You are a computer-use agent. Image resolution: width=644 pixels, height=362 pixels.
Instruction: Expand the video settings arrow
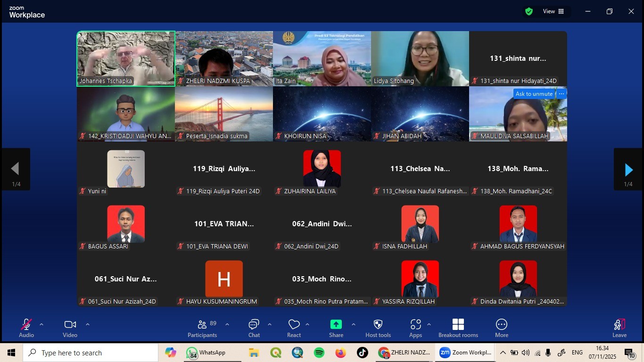(88, 324)
